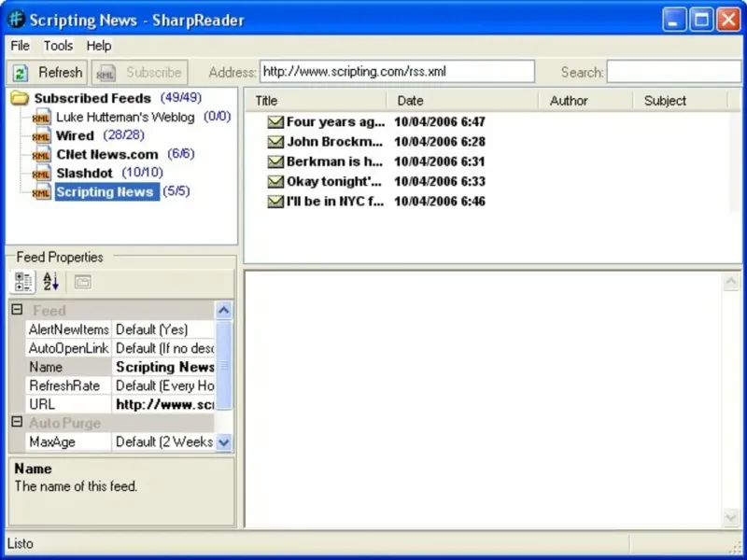Sort feed properties alphabetically
This screenshot has height=560, width=747.
(x=51, y=282)
